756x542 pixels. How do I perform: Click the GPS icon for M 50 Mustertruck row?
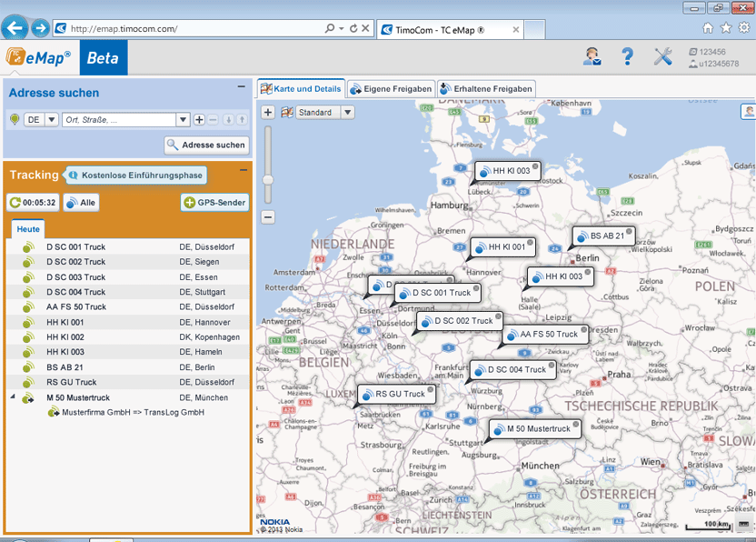[28, 397]
